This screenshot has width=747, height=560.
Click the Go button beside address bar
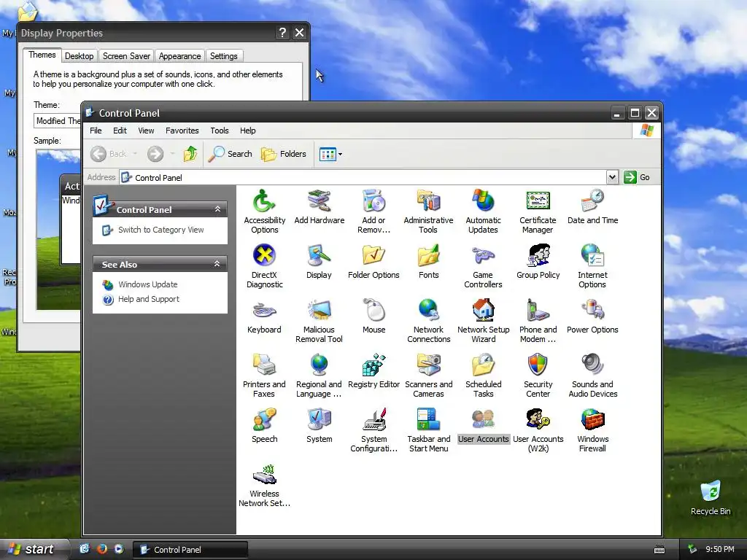tap(637, 177)
